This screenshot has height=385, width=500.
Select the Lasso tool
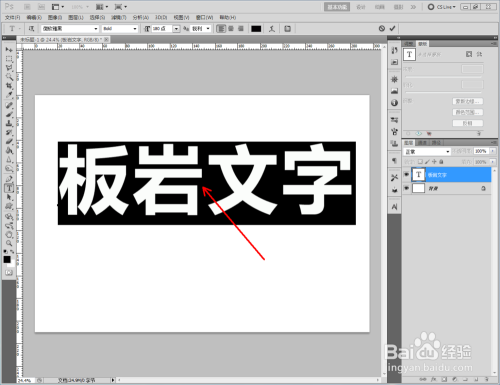click(x=9, y=68)
